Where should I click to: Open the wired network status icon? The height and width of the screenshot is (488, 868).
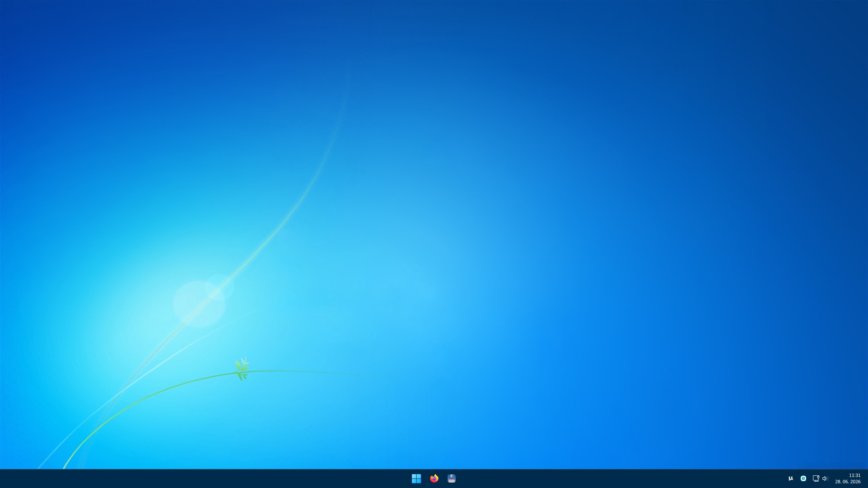816,478
